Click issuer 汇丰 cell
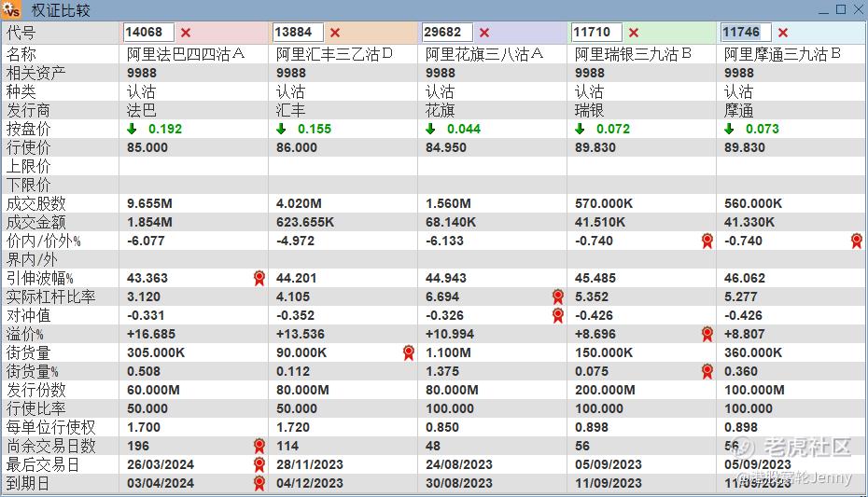This screenshot has height=497, width=868. point(291,111)
